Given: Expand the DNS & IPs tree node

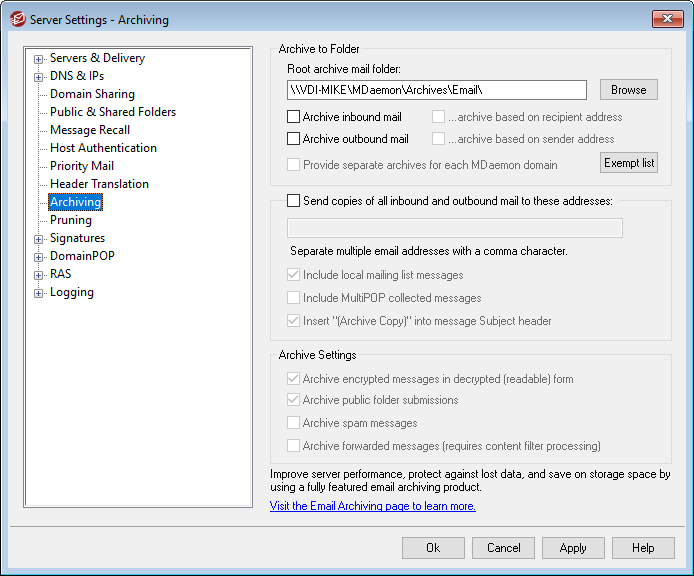Looking at the screenshot, I should [x=39, y=77].
